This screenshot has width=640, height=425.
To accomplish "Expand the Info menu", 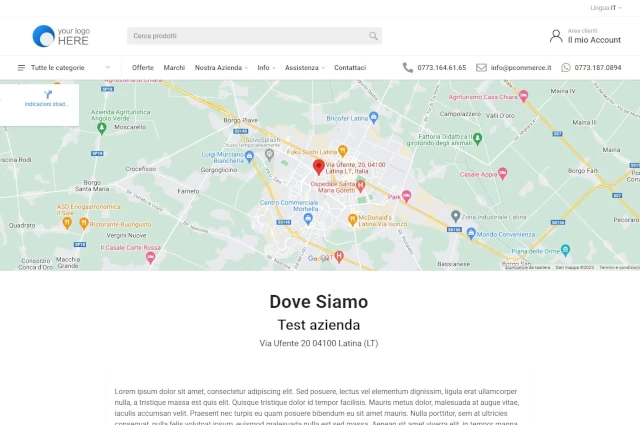I will (267, 68).
